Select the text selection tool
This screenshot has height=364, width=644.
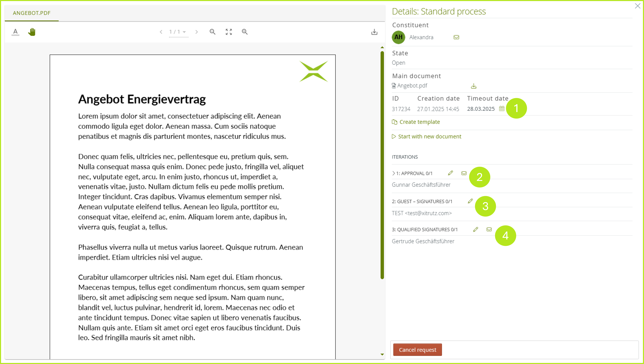(x=16, y=32)
